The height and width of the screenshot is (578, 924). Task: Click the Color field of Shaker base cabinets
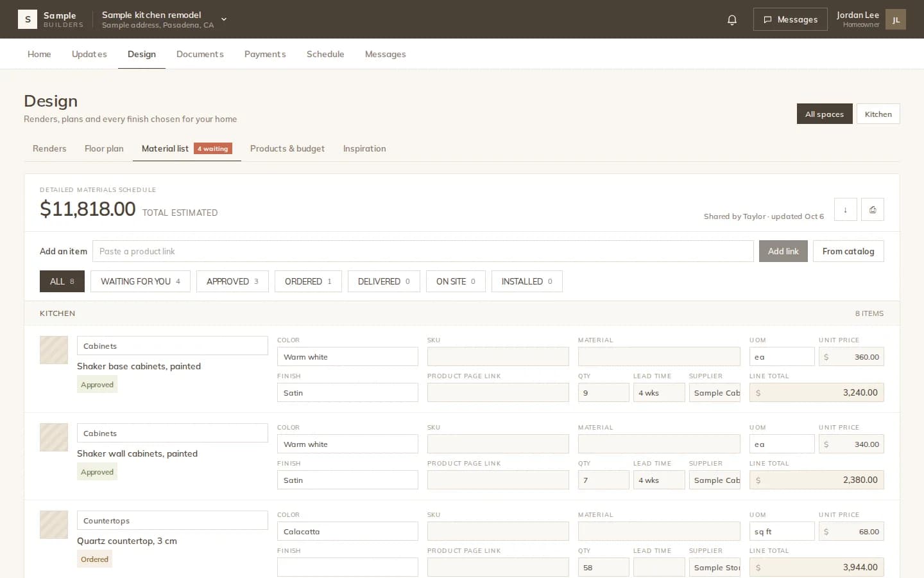pyautogui.click(x=348, y=356)
